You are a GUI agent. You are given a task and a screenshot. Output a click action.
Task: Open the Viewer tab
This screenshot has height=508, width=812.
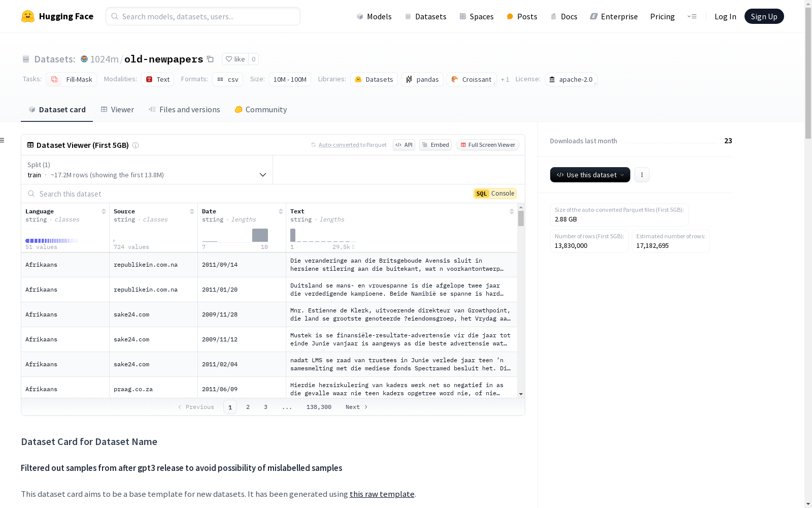(x=117, y=110)
